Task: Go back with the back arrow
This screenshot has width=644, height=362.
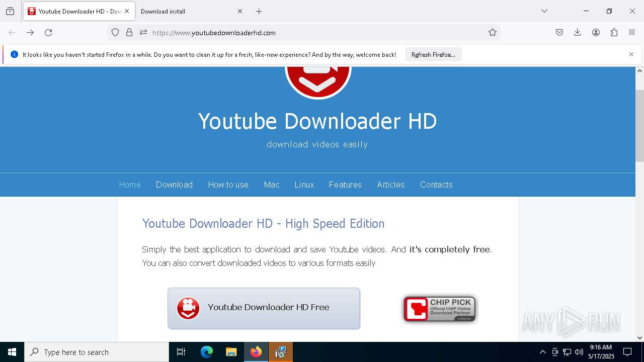Action: point(12,33)
